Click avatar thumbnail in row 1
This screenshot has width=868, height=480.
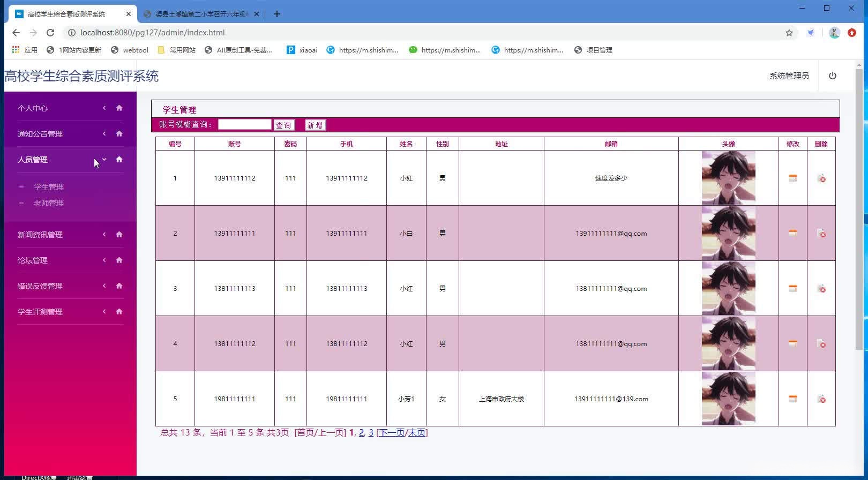click(x=728, y=178)
